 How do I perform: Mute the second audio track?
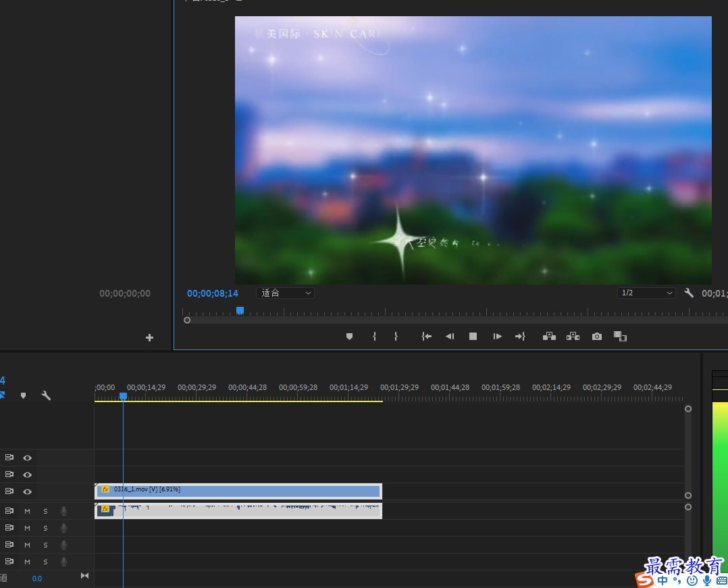pos(28,528)
